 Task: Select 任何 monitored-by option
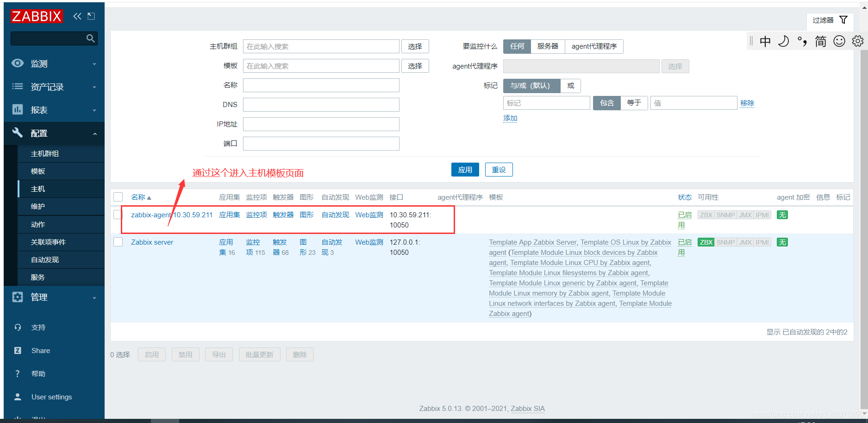[x=517, y=46]
